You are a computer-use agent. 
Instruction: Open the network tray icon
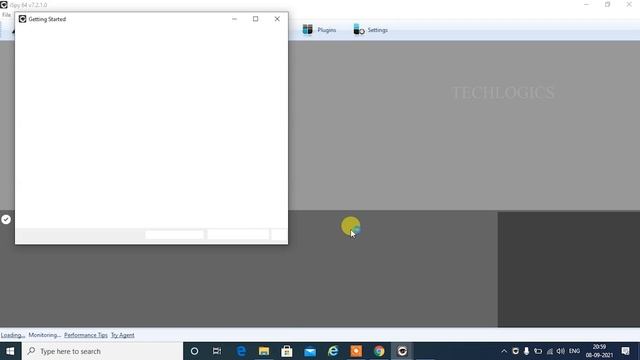tap(550, 351)
